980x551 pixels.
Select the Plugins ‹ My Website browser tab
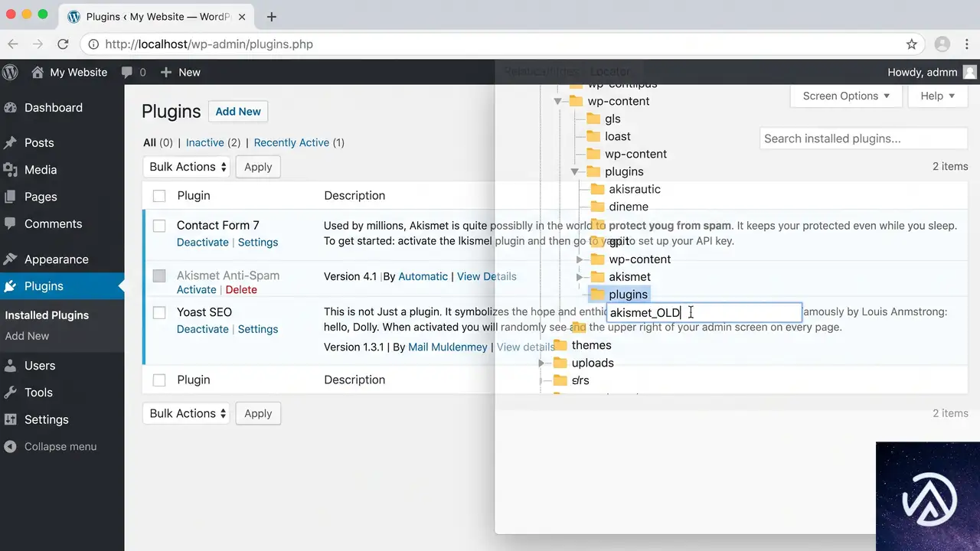(x=157, y=17)
